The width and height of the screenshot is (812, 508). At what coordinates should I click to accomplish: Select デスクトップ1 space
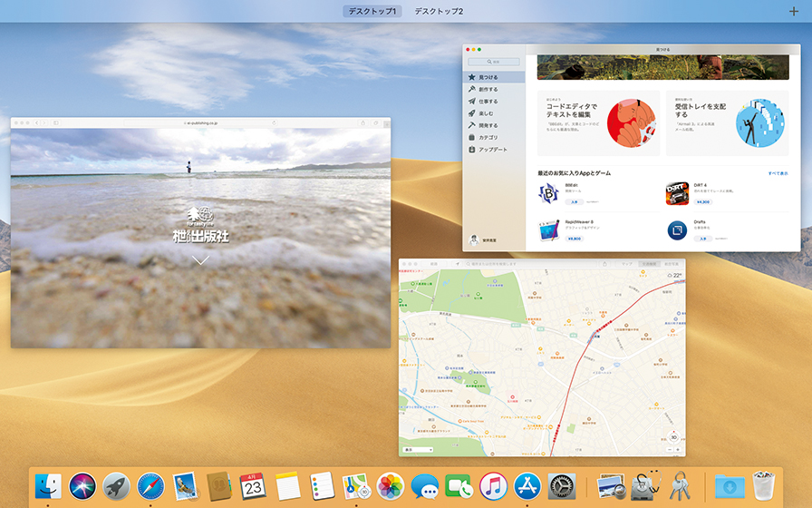(x=372, y=11)
